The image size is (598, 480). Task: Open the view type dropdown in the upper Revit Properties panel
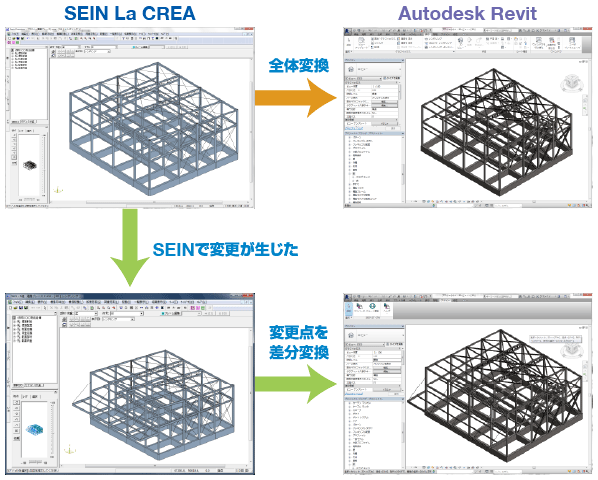[364, 78]
